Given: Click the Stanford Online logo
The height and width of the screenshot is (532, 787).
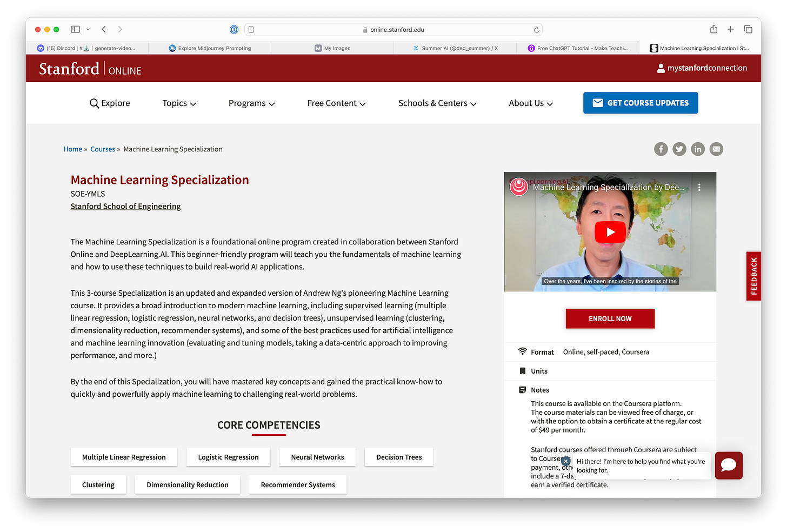Looking at the screenshot, I should tap(90, 69).
